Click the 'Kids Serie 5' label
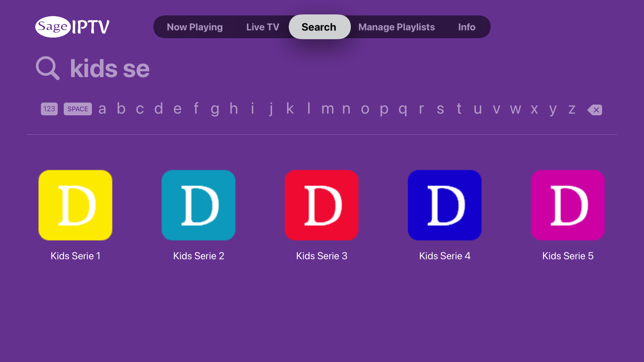 tap(568, 256)
